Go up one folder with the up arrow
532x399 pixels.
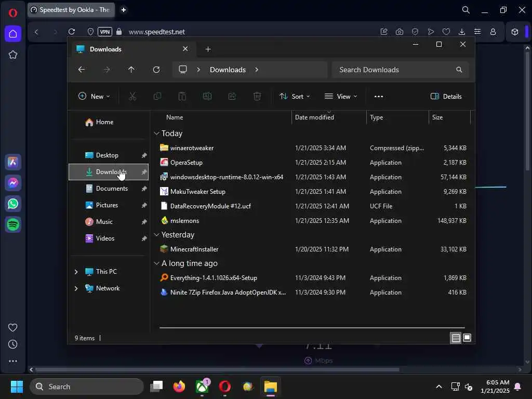pyautogui.click(x=131, y=70)
